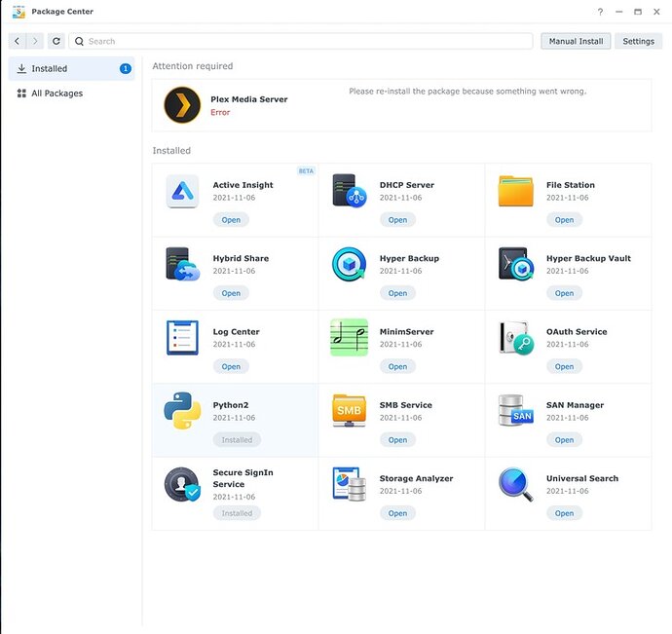The image size is (672, 634).
Task: Open Universal Search with its Open button
Action: tap(564, 513)
